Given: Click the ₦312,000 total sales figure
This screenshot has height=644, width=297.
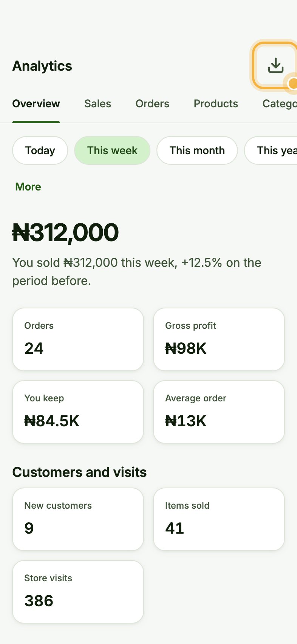Looking at the screenshot, I should [x=65, y=232].
